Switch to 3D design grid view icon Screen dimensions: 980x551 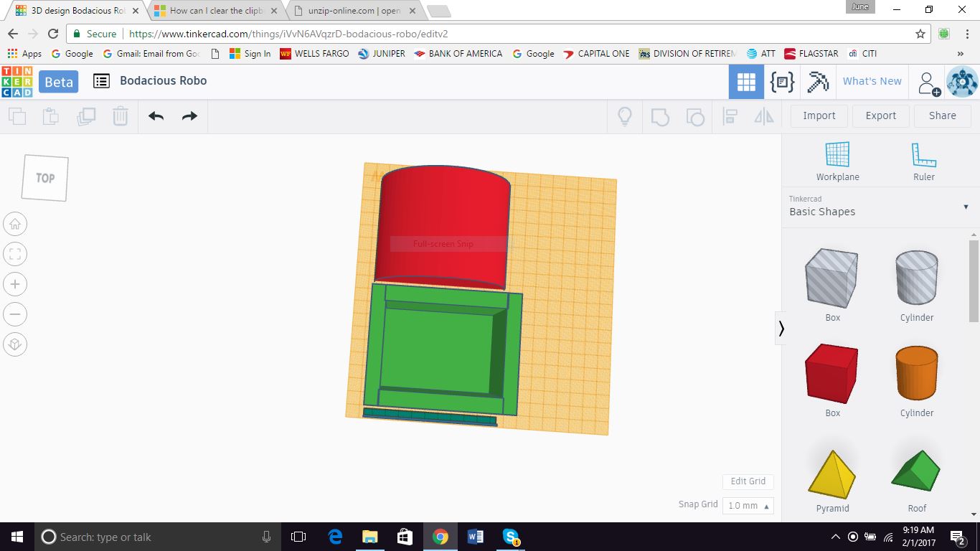click(x=746, y=82)
